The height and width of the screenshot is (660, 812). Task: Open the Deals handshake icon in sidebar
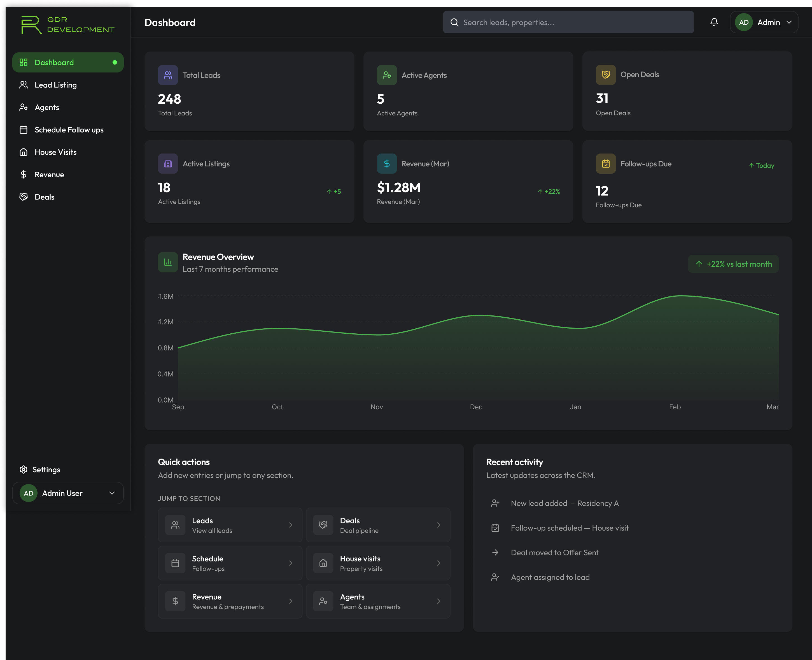click(x=24, y=197)
